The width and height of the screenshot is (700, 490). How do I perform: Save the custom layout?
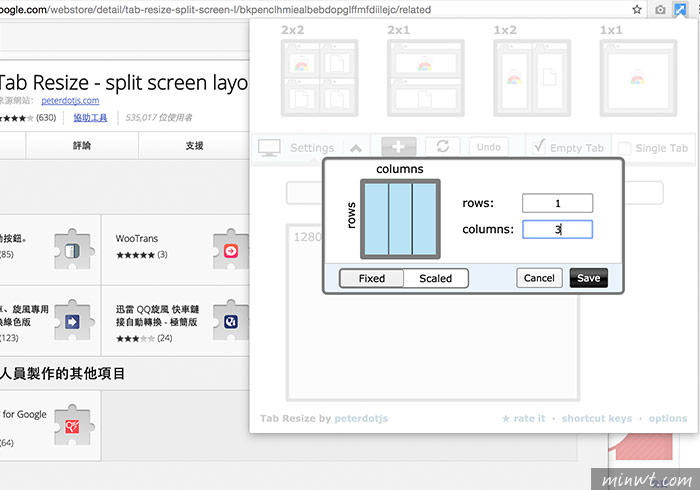click(588, 278)
